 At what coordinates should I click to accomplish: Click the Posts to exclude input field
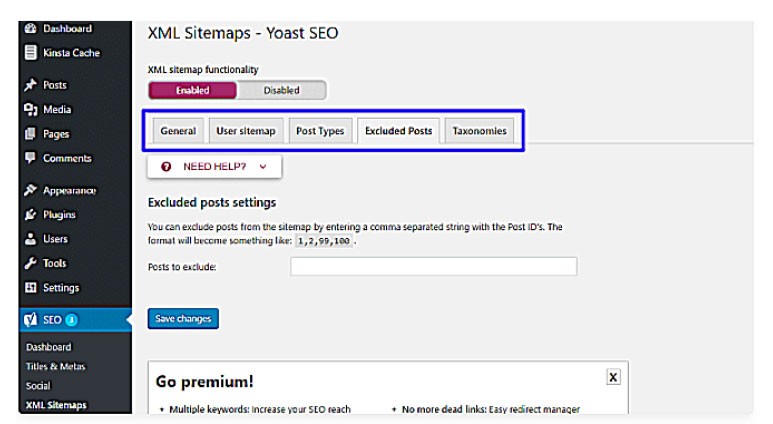(x=433, y=267)
